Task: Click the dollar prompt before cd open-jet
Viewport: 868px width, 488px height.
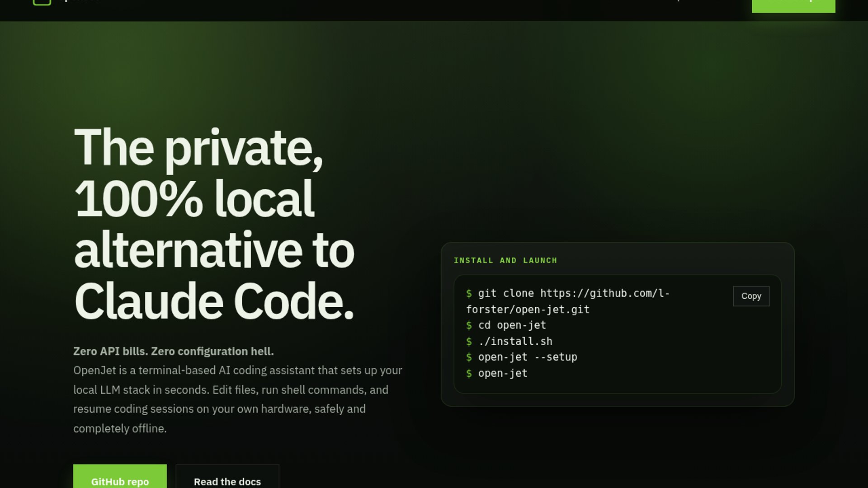Action: click(469, 325)
